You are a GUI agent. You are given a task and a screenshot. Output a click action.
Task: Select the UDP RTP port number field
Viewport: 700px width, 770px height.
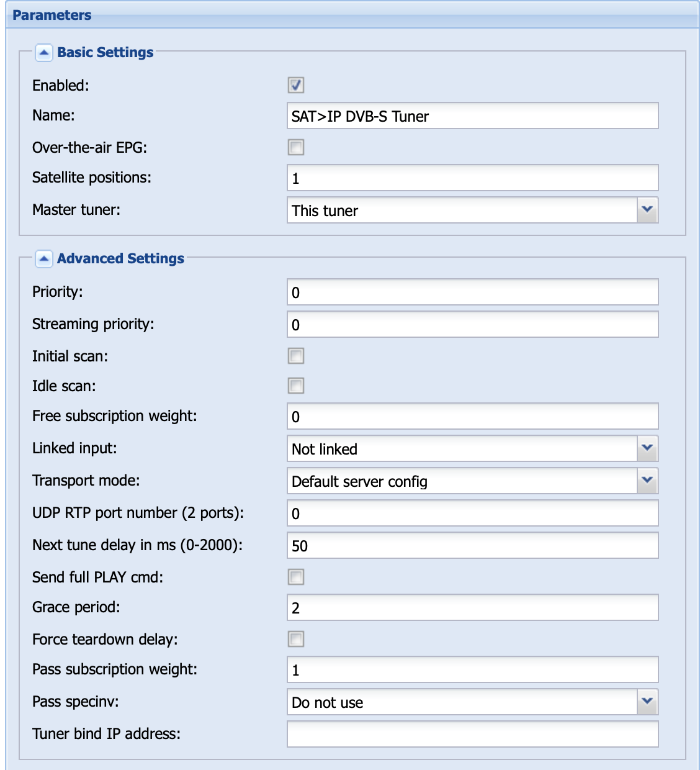pos(472,513)
